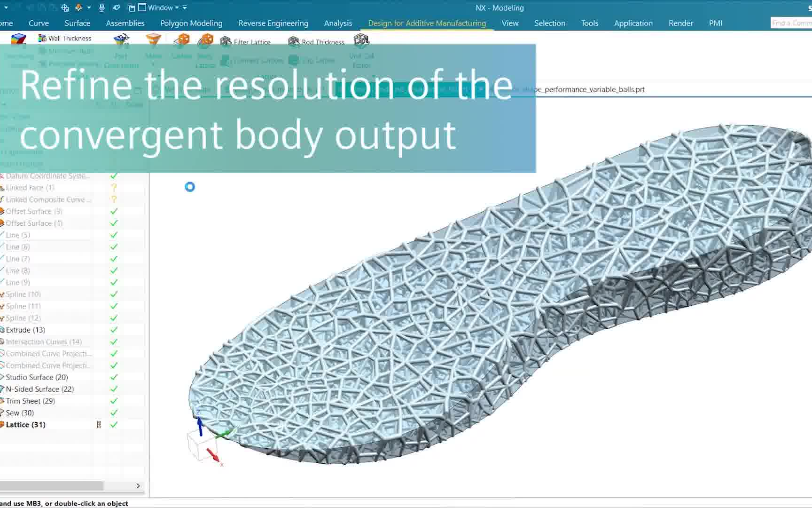Click the paint brush icon in top toolbar
The height and width of the screenshot is (508, 812).
click(79, 8)
